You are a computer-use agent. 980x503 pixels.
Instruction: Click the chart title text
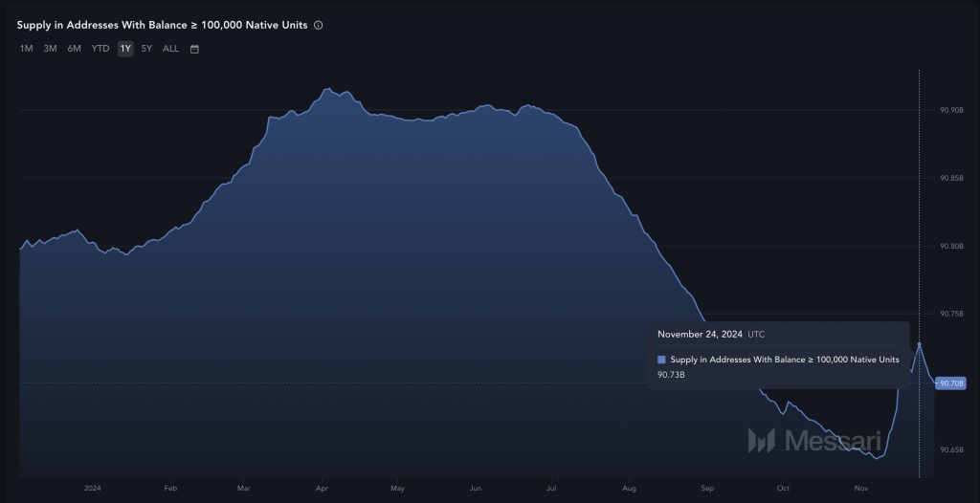(162, 25)
